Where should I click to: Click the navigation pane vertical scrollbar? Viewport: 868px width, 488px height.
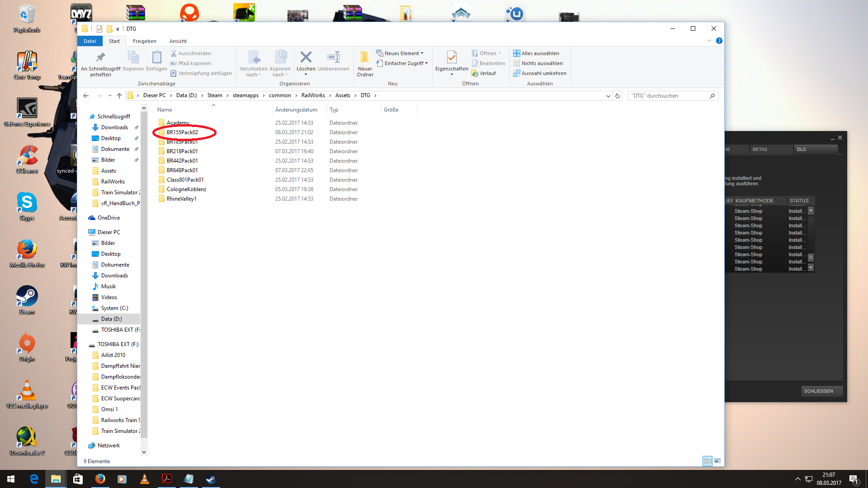click(x=144, y=271)
